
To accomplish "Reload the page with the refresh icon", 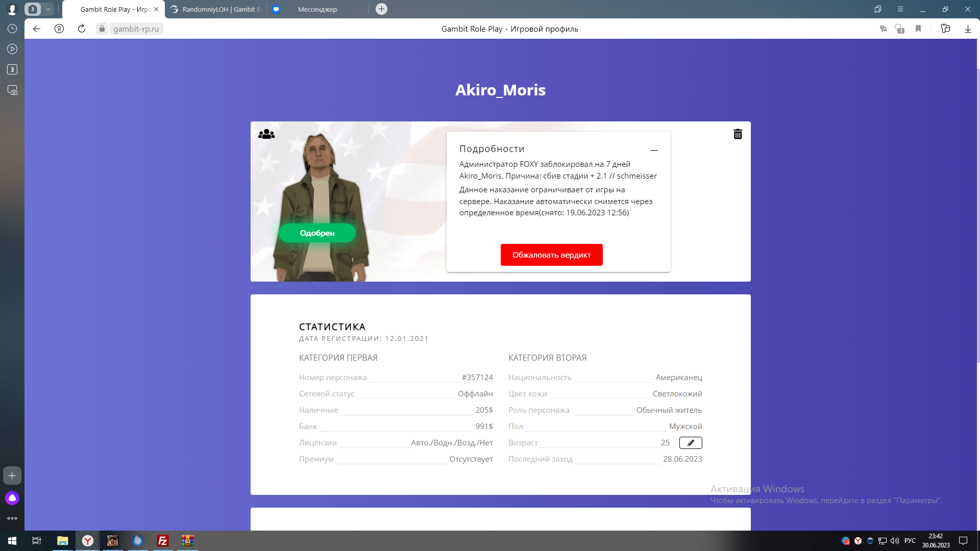I will [x=82, y=29].
